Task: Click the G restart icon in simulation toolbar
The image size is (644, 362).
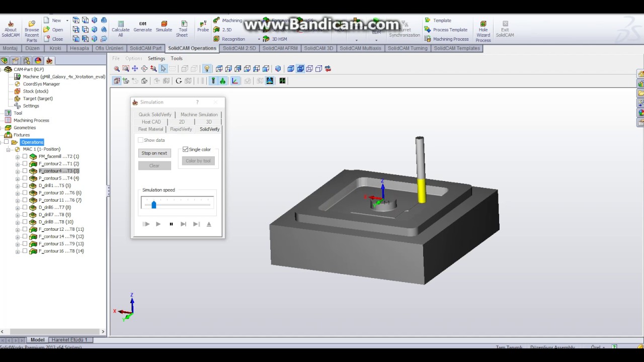Action: [x=179, y=81]
